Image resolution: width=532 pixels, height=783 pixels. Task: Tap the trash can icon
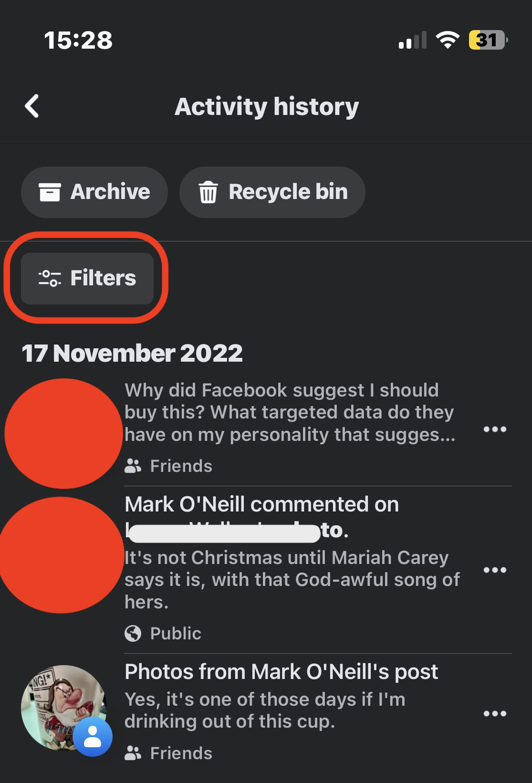pos(208,192)
